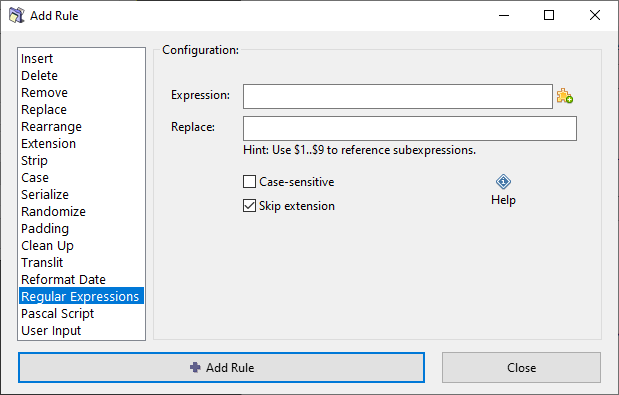Select the User Input rule
The width and height of the screenshot is (619, 395).
(81, 330)
